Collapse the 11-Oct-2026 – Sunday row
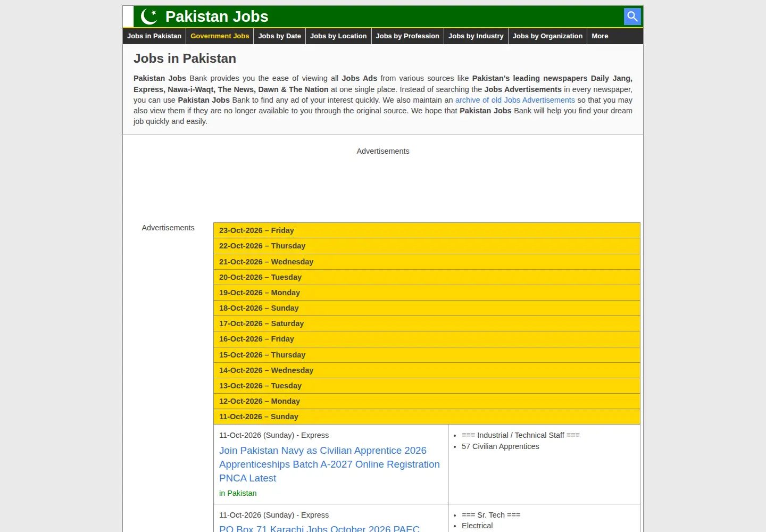 pyautogui.click(x=427, y=417)
